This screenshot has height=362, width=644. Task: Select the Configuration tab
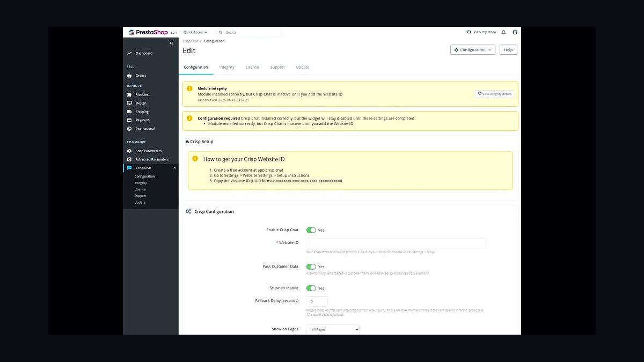click(x=196, y=67)
